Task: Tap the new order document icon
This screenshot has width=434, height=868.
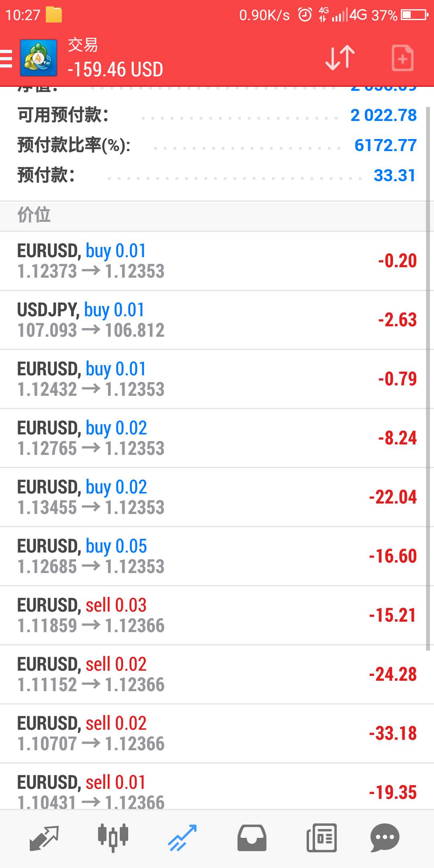Action: point(403,58)
